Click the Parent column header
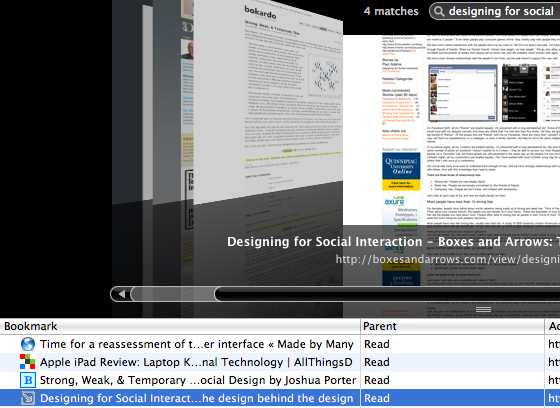The height and width of the screenshot is (408, 560). click(x=452, y=326)
